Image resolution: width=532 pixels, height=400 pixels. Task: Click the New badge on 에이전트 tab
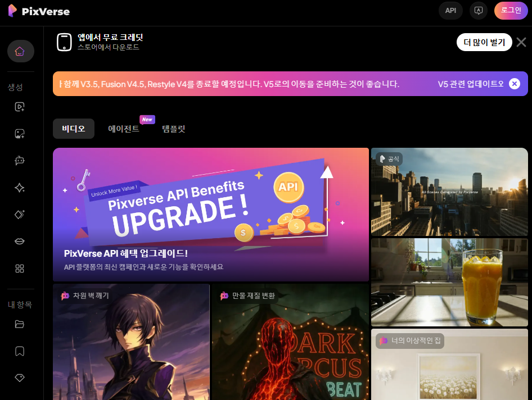147,119
